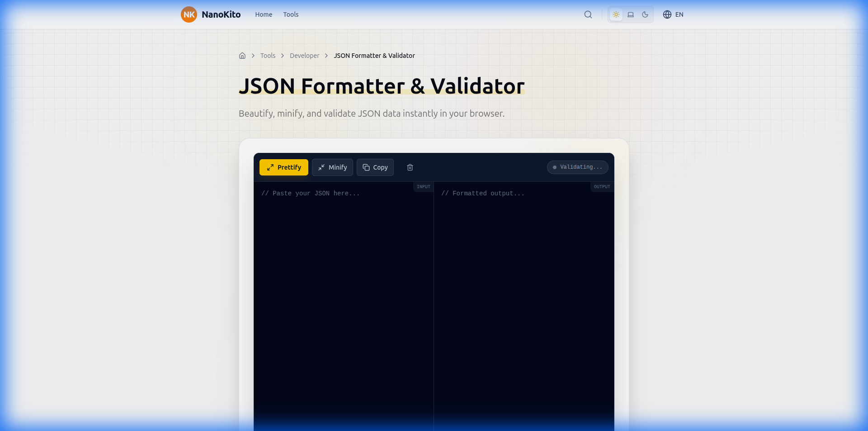Image resolution: width=868 pixels, height=431 pixels.
Task: Open the Tools breadcrumb link
Action: (267, 55)
